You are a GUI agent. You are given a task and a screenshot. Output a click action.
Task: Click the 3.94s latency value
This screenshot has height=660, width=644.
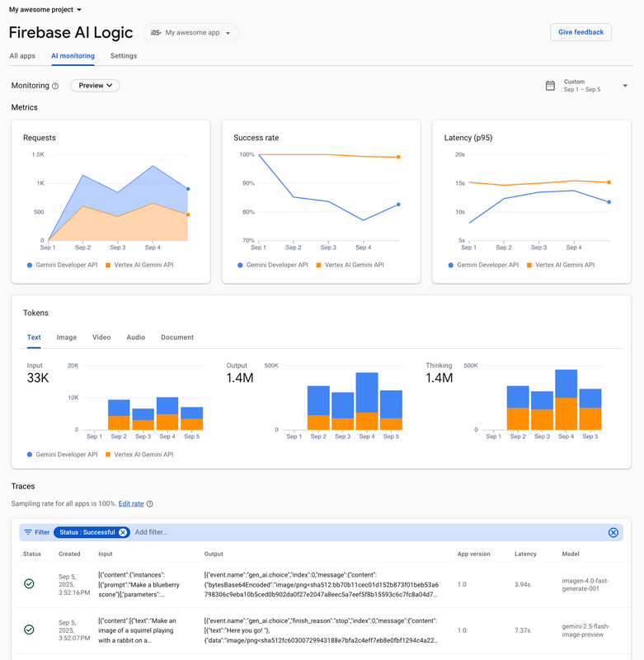523,585
